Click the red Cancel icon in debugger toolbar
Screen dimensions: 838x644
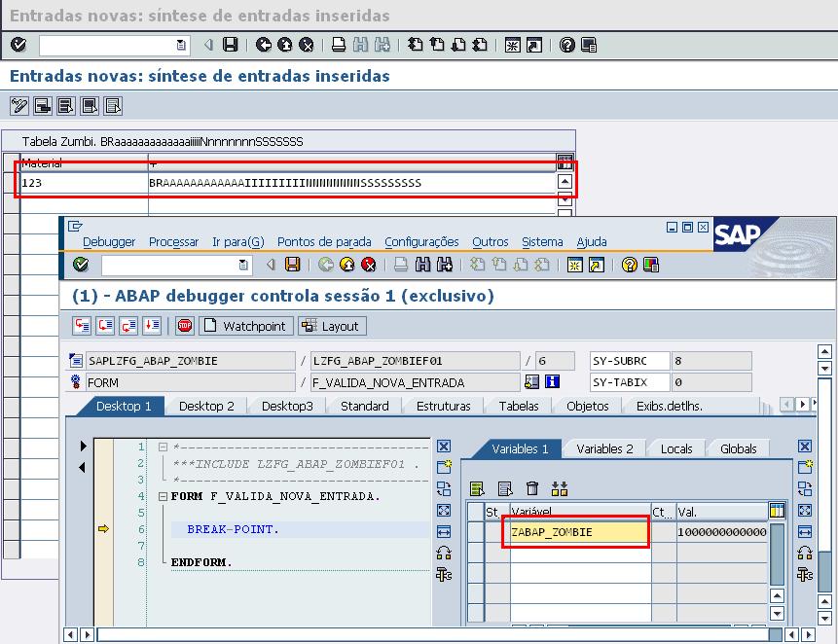(368, 265)
